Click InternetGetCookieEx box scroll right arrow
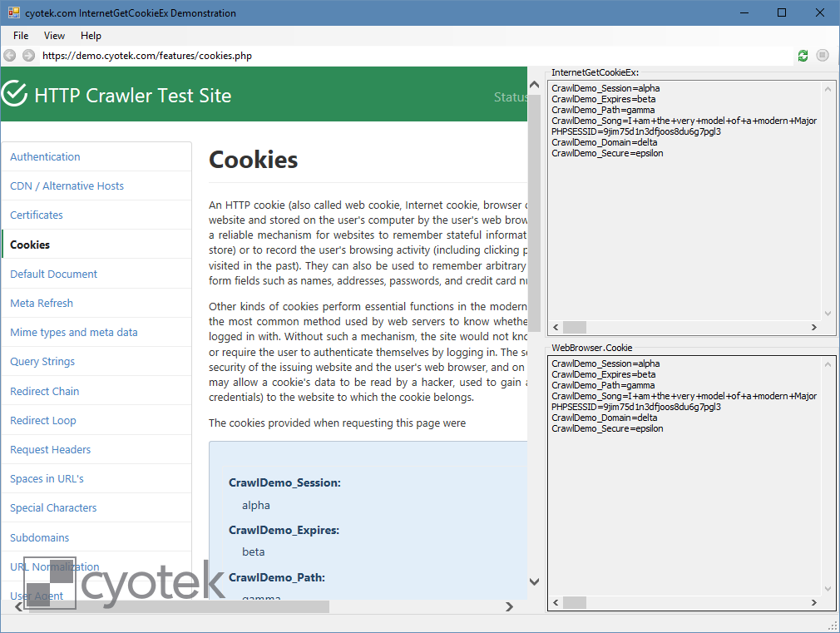 (813, 328)
